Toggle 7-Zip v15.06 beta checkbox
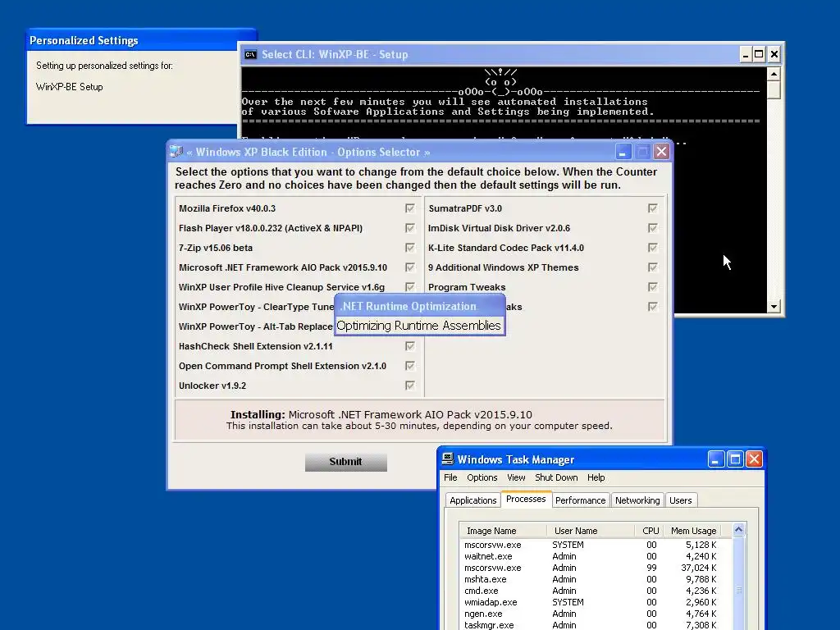The height and width of the screenshot is (630, 840). point(410,248)
